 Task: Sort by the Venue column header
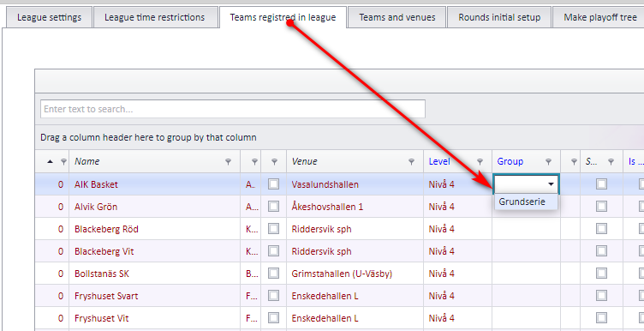coord(355,161)
